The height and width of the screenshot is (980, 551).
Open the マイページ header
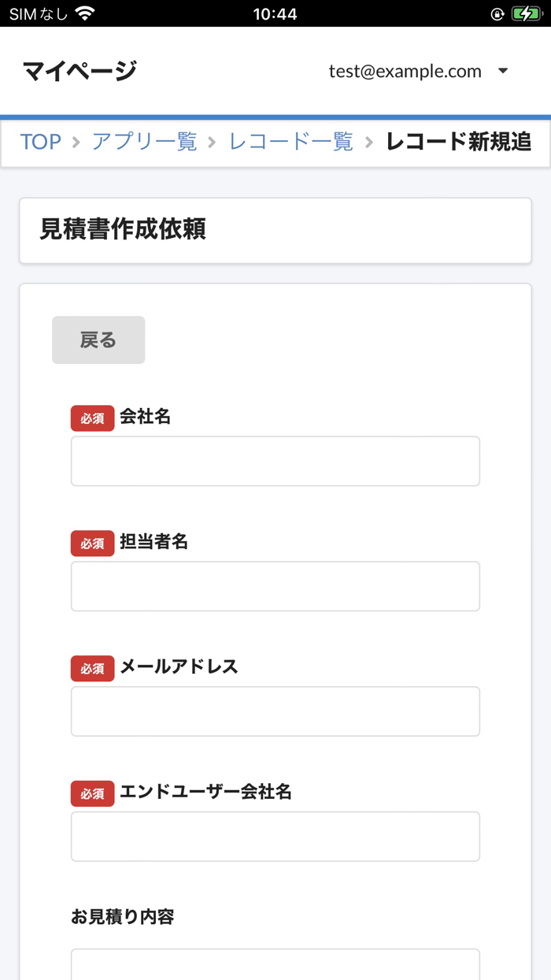pyautogui.click(x=80, y=70)
